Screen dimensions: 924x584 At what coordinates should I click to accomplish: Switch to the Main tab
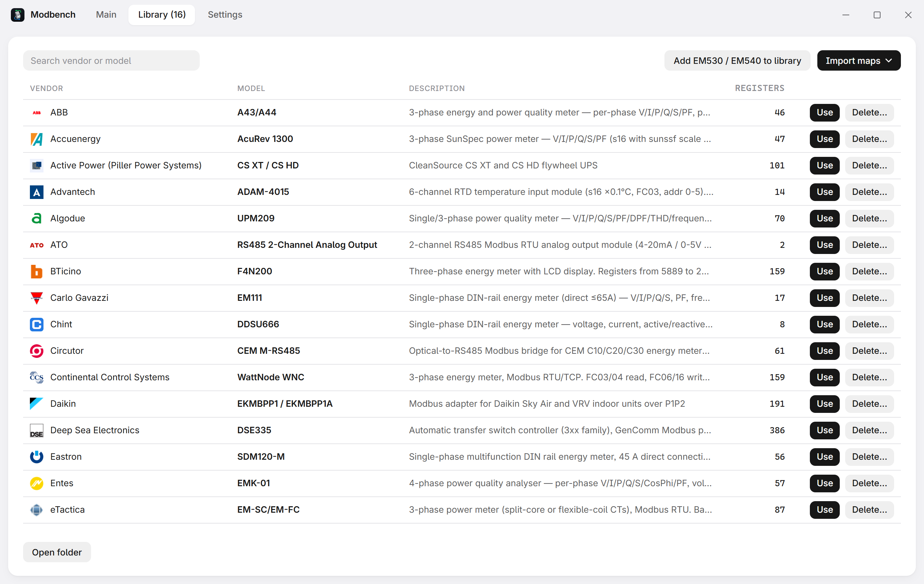click(x=106, y=15)
